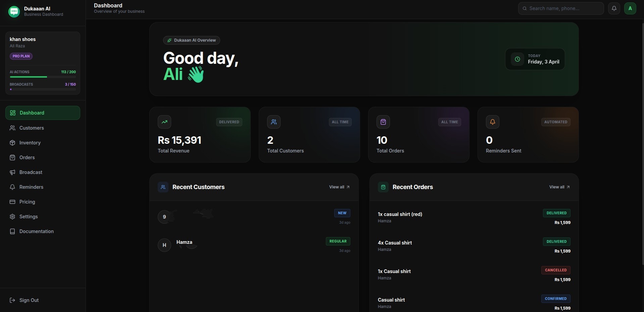
Task: Click the NEW customer badge
Action: click(342, 213)
